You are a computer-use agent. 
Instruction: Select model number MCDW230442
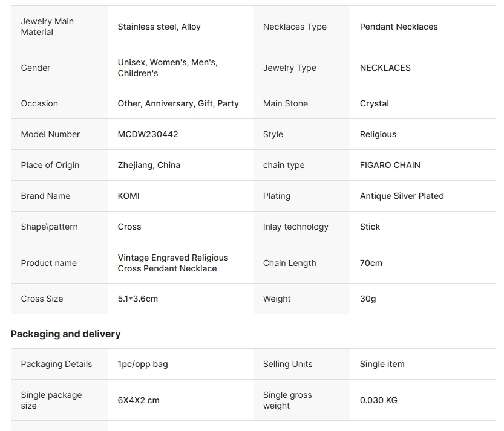148,134
